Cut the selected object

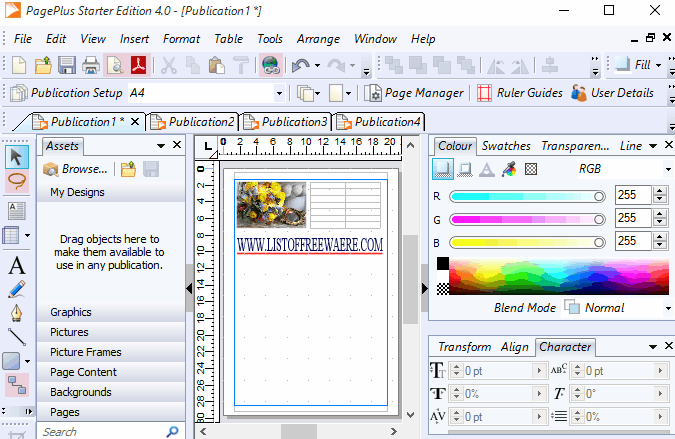click(169, 65)
